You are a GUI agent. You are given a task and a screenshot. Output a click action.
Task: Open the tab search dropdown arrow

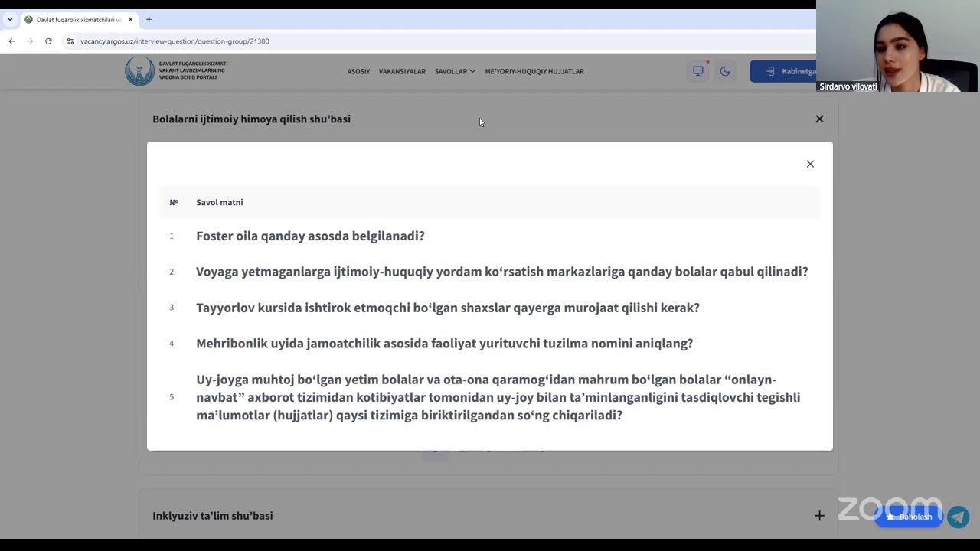(x=10, y=20)
